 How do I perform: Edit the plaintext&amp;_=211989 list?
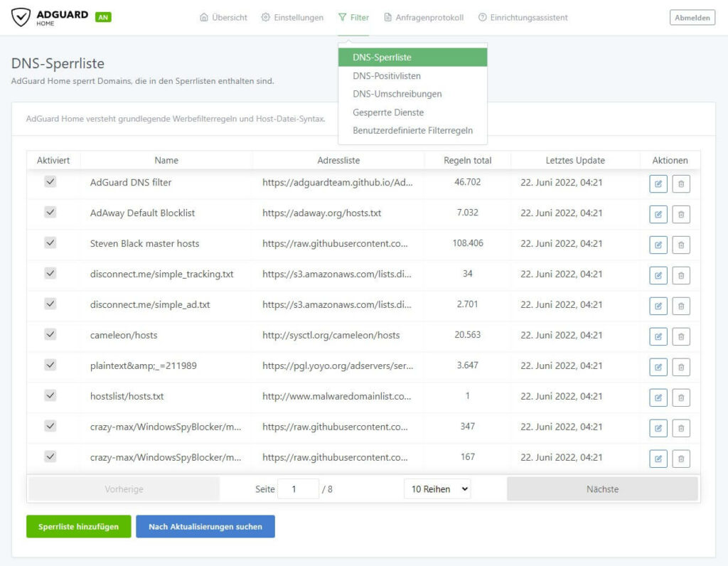click(x=658, y=367)
